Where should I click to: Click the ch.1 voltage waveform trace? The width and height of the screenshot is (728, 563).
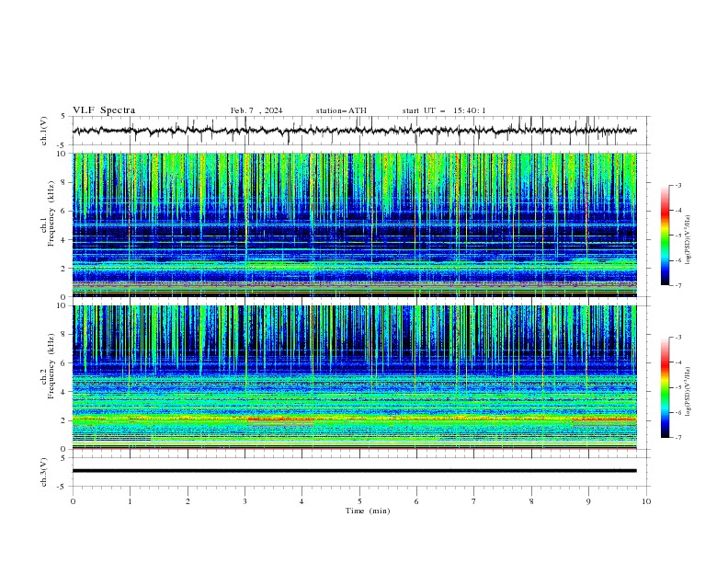pos(355,131)
